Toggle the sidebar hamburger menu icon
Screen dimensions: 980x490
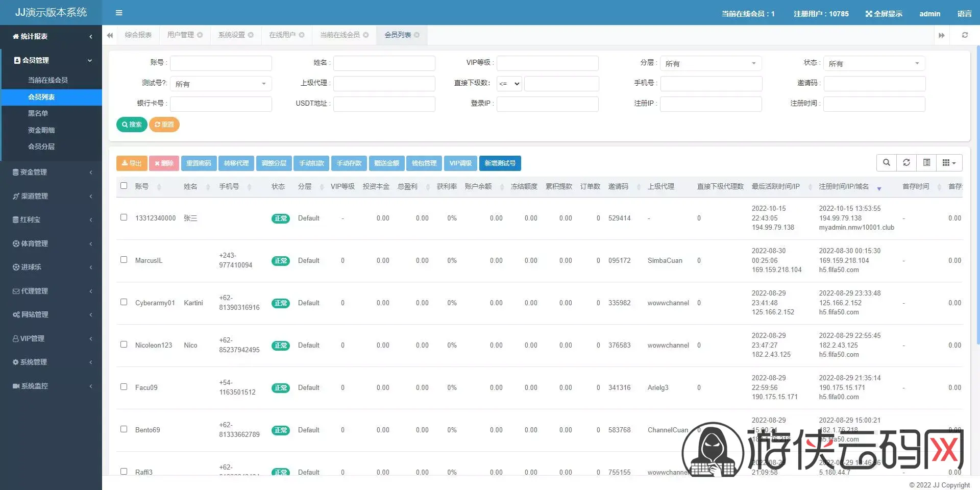pos(119,13)
